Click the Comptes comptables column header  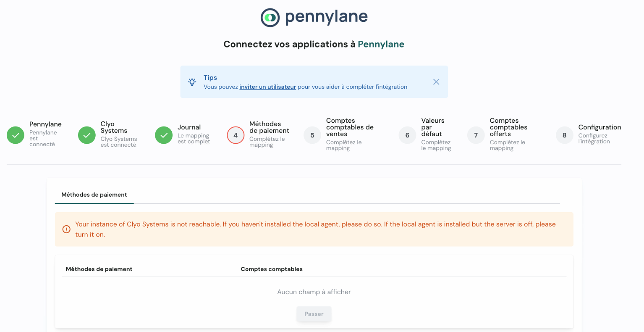click(272, 269)
